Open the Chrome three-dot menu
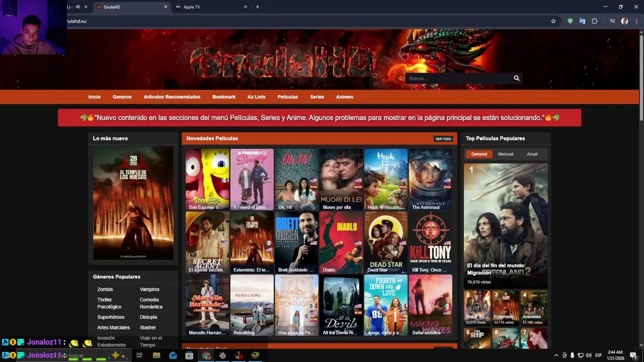The image size is (644, 362). coord(636,21)
